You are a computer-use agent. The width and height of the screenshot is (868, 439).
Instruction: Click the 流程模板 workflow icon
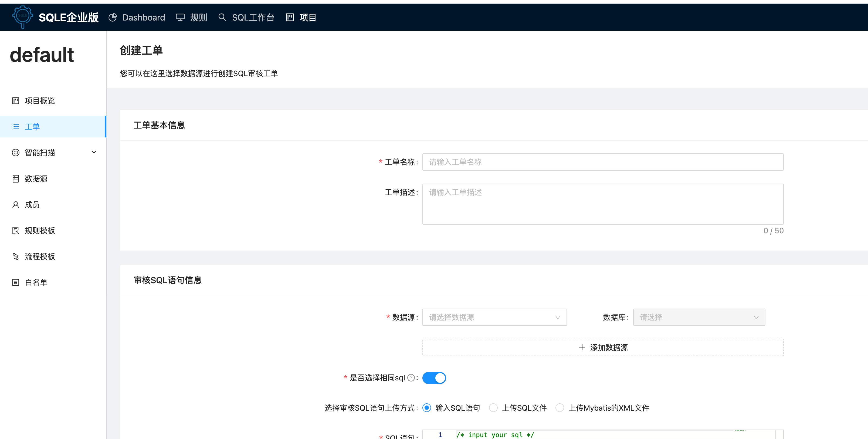pos(15,256)
